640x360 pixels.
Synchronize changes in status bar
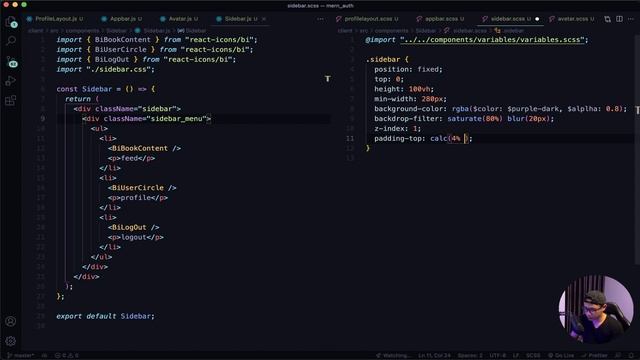44,356
